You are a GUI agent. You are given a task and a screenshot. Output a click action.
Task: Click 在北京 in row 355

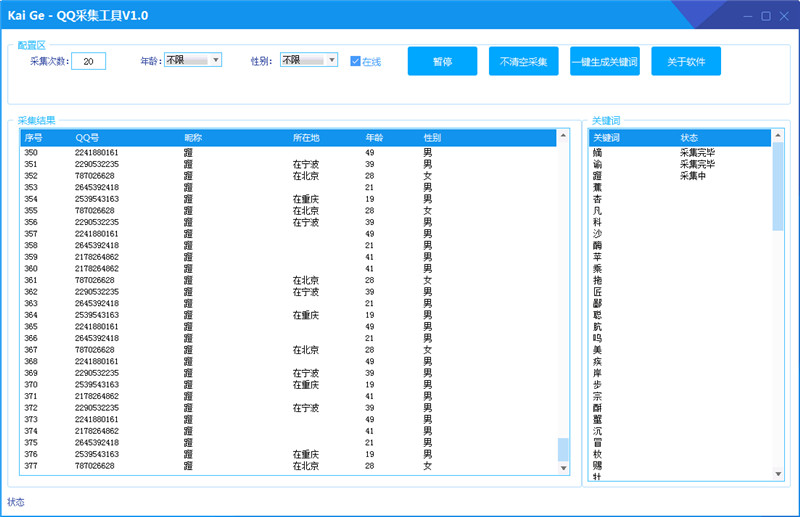click(306, 210)
